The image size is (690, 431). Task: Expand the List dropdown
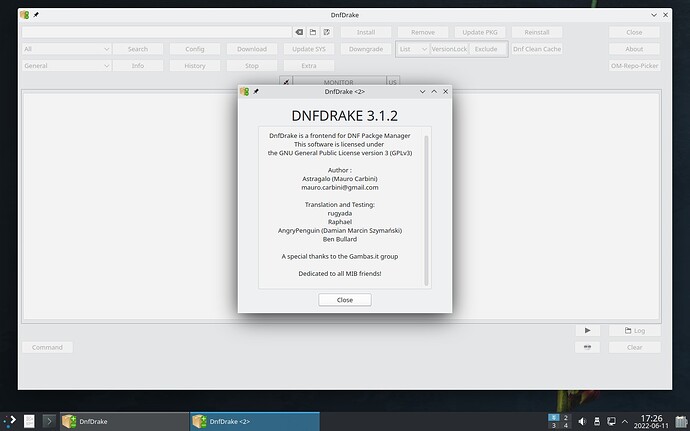point(413,49)
